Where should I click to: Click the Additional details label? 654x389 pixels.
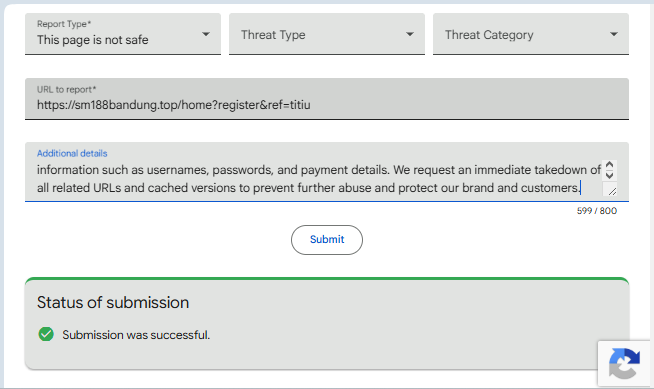click(72, 153)
